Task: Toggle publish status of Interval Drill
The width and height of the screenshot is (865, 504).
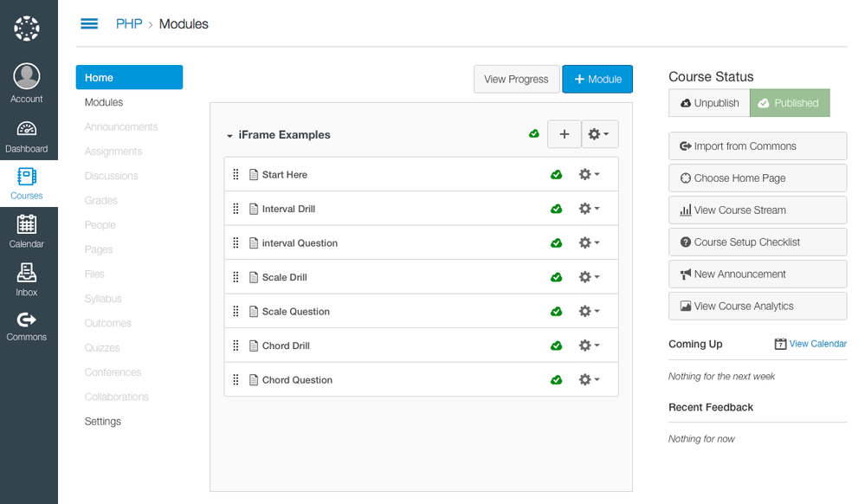Action: point(557,209)
